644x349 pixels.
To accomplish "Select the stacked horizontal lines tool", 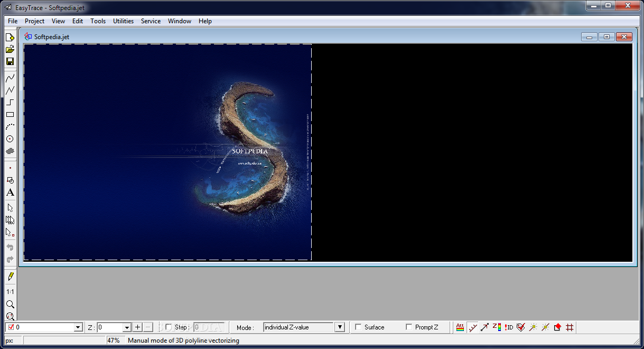I will tap(10, 151).
